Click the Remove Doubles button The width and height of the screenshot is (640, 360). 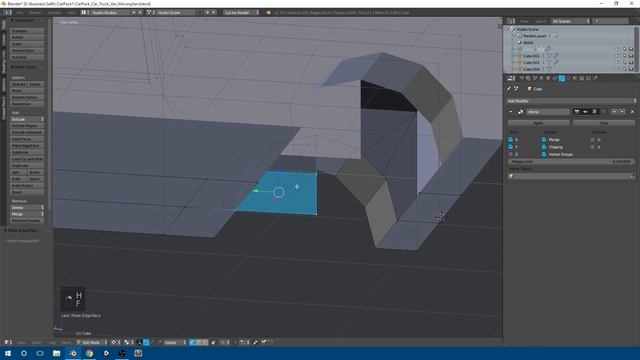point(27,220)
